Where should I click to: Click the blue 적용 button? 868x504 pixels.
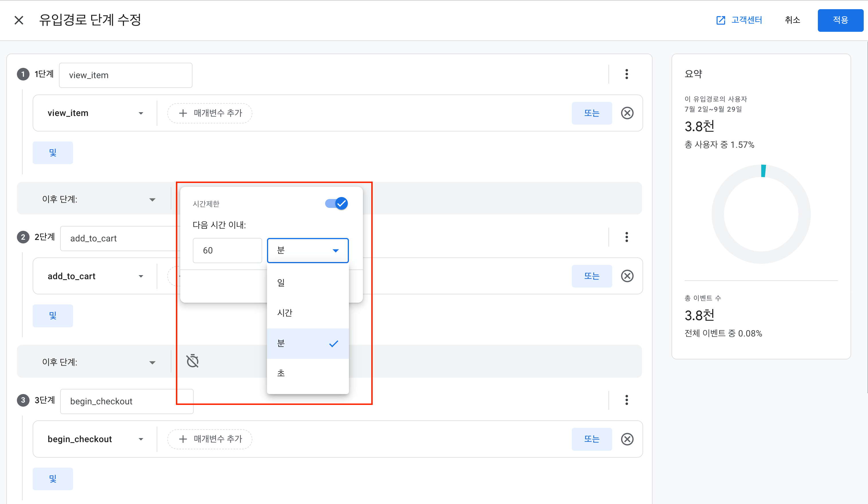coord(840,20)
